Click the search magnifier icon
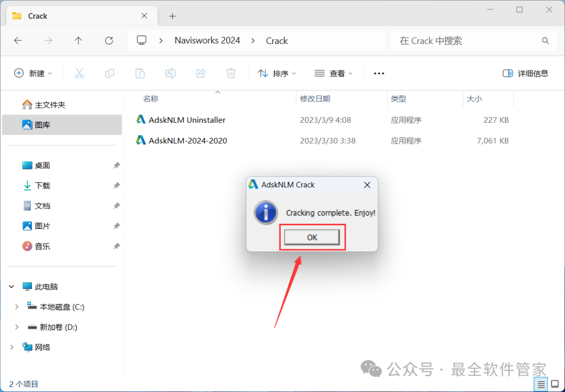The height and width of the screenshot is (392, 565). pos(545,41)
